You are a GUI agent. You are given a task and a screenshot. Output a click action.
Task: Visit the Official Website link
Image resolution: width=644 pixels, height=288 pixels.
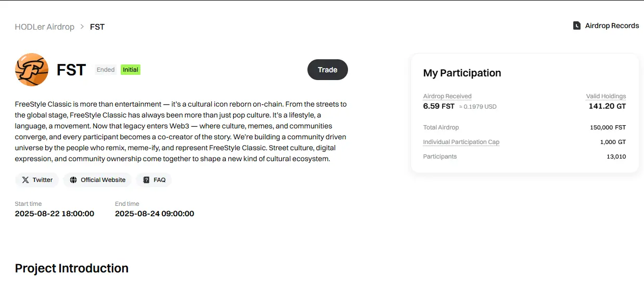coord(97,180)
